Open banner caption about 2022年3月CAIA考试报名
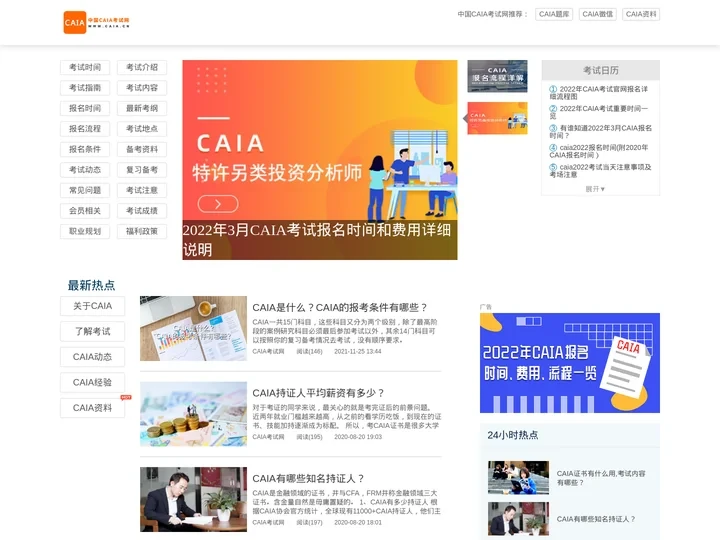The height and width of the screenshot is (540, 720). click(320, 240)
